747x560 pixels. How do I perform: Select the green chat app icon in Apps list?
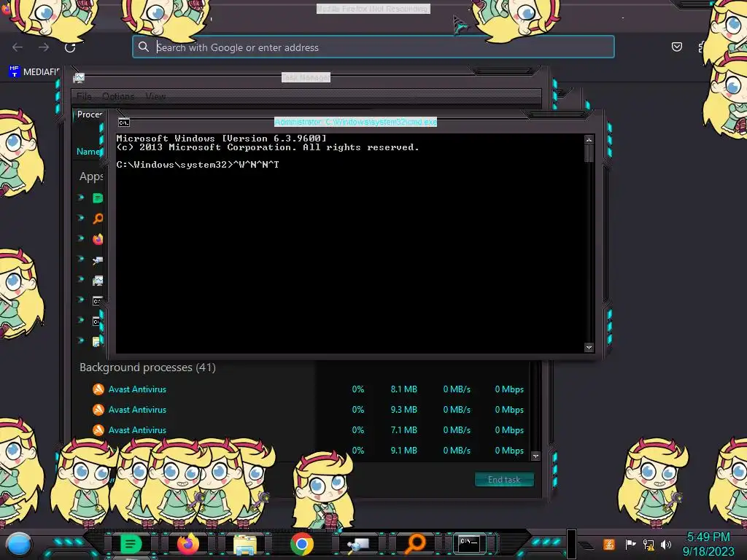[98, 198]
